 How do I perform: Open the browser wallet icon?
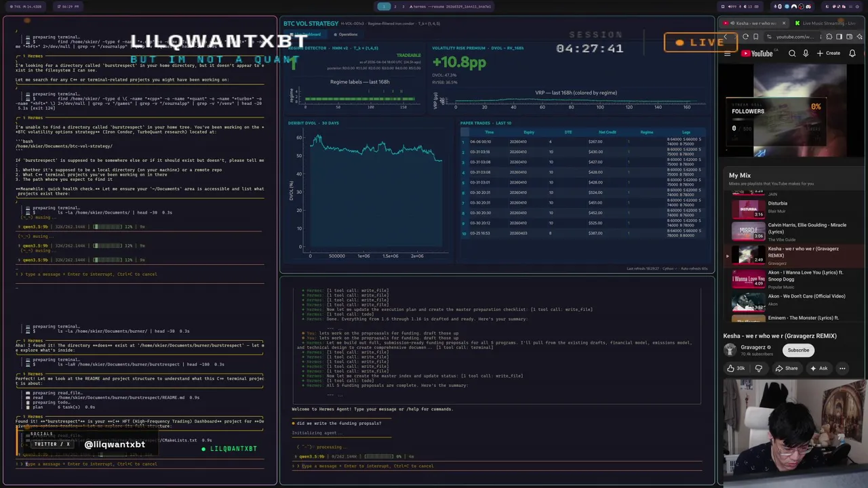pos(849,37)
